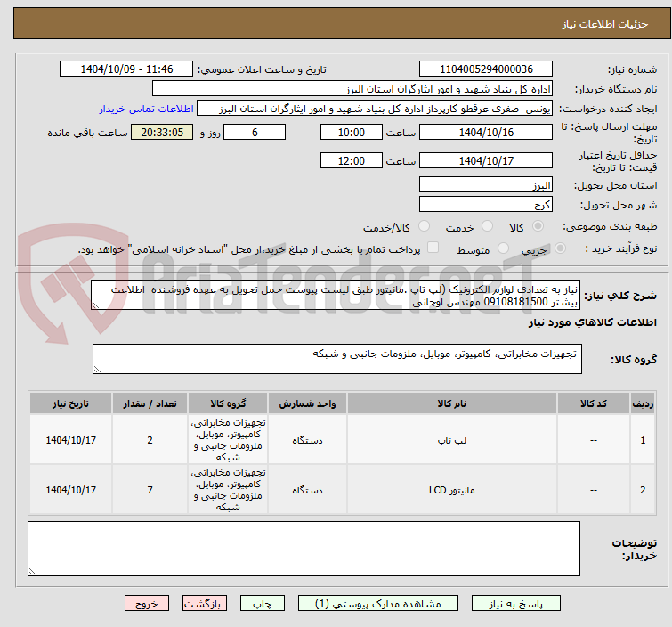Click the buyer organization name field
The height and width of the screenshot is (627, 672).
pos(352,89)
